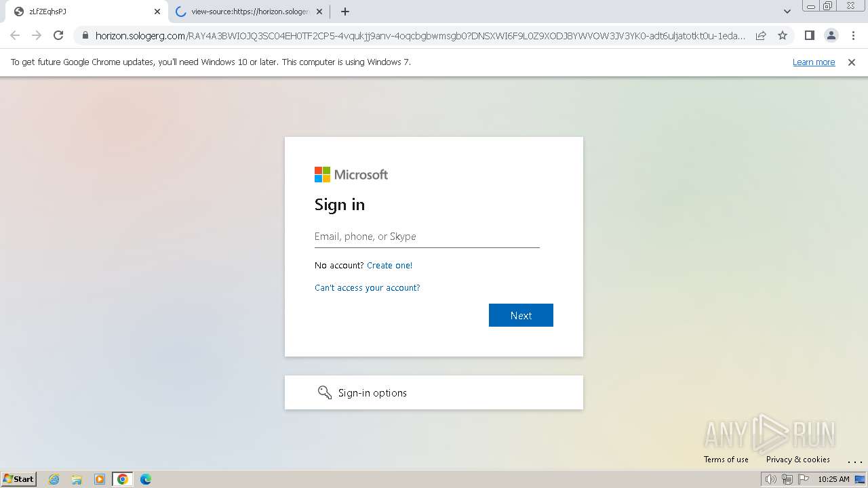Click the browser Back arrow
Image resolution: width=868 pixels, height=488 pixels.
click(x=15, y=35)
